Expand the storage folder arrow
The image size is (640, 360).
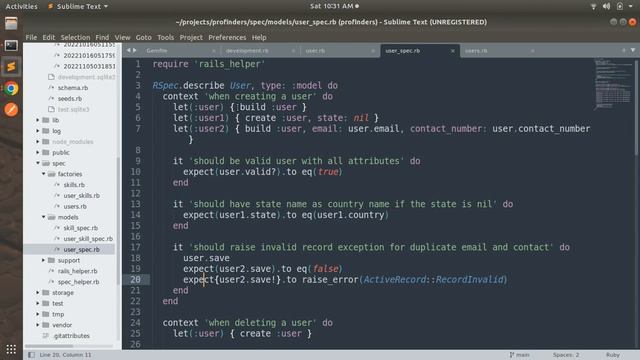click(x=38, y=292)
